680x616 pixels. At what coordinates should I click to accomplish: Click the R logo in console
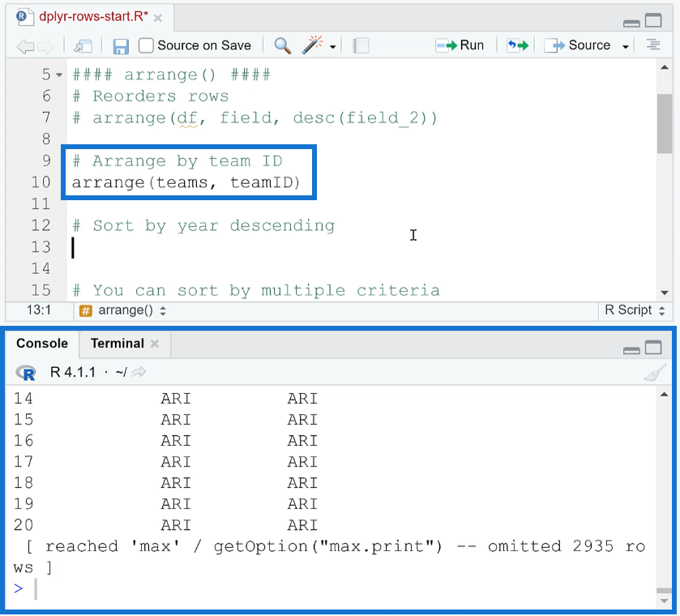[x=26, y=373]
